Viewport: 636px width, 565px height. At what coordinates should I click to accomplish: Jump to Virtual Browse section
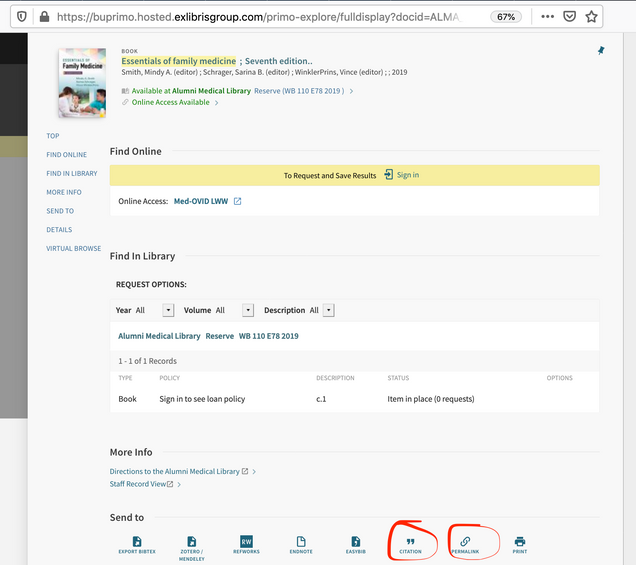[x=73, y=249]
